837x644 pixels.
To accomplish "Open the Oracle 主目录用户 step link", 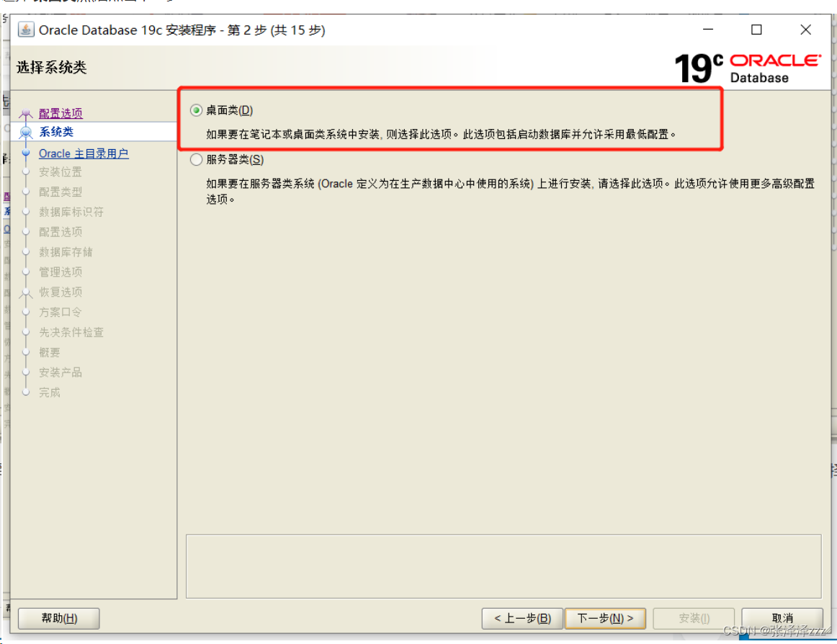I will click(x=84, y=153).
